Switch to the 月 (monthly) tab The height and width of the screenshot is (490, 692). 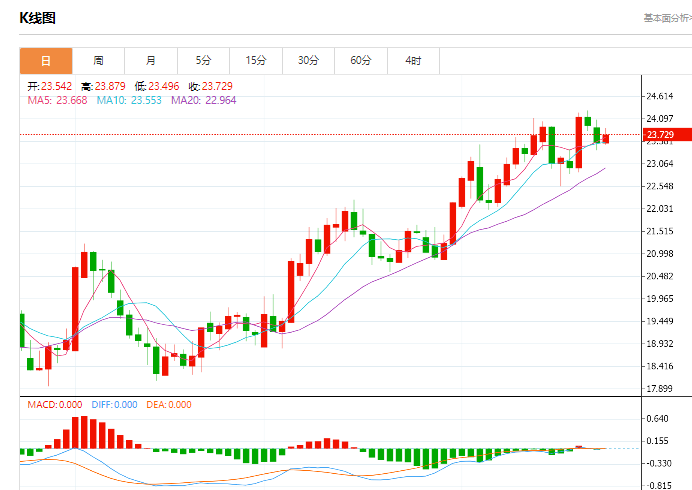coord(151,61)
